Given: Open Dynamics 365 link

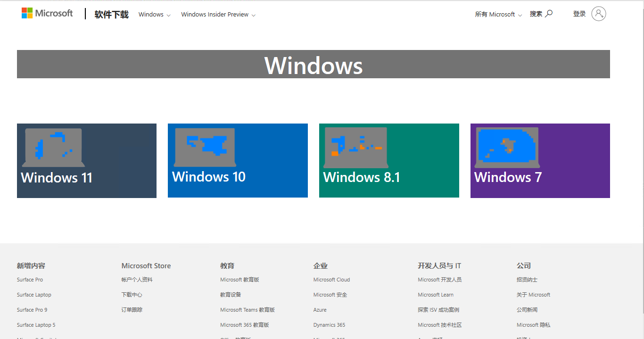Looking at the screenshot, I should [329, 325].
